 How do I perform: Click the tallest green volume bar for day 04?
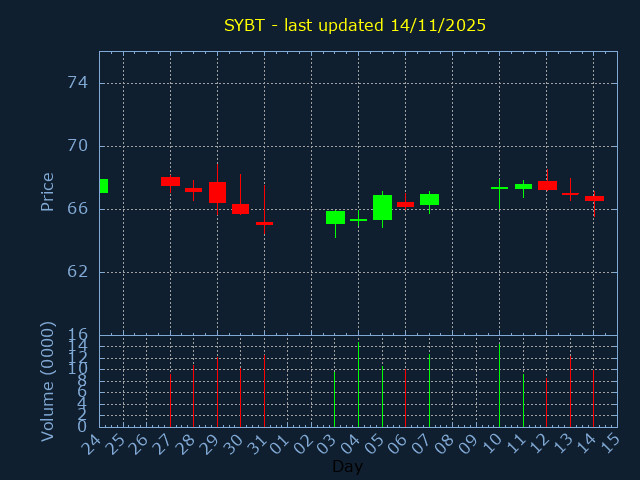click(x=358, y=384)
